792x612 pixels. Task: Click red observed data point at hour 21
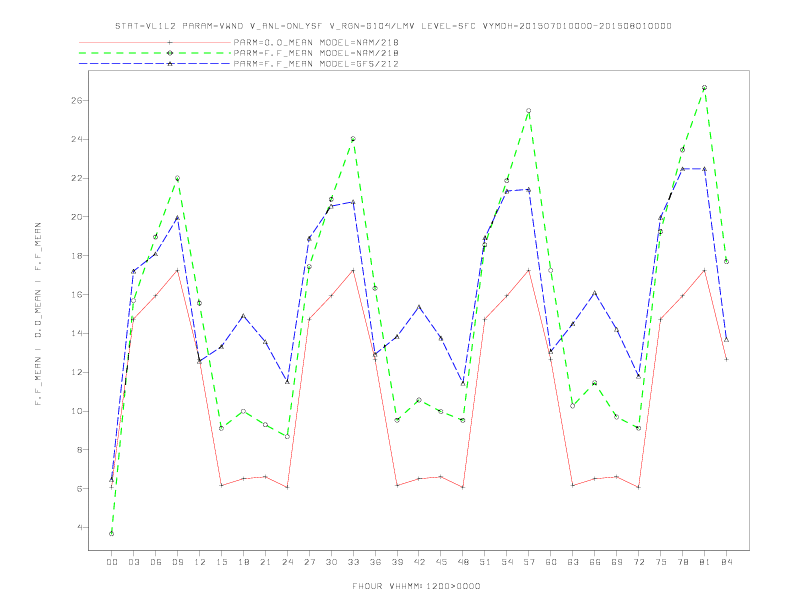(265, 477)
